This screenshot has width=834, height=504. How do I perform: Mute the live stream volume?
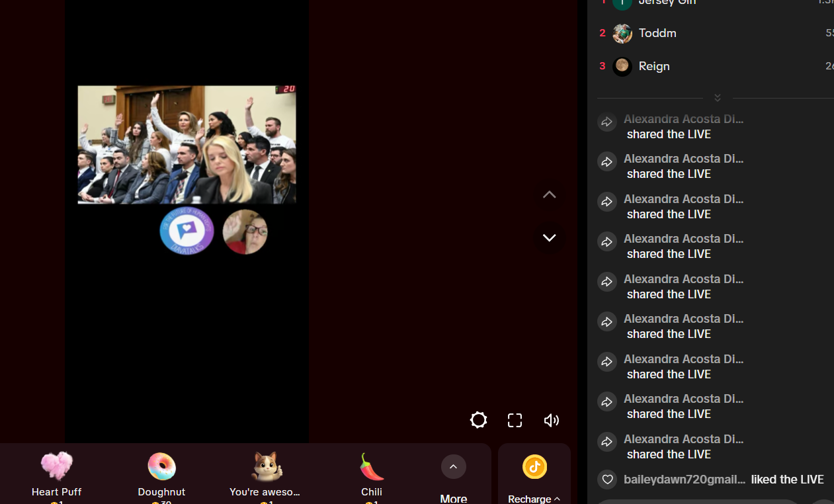tap(551, 420)
